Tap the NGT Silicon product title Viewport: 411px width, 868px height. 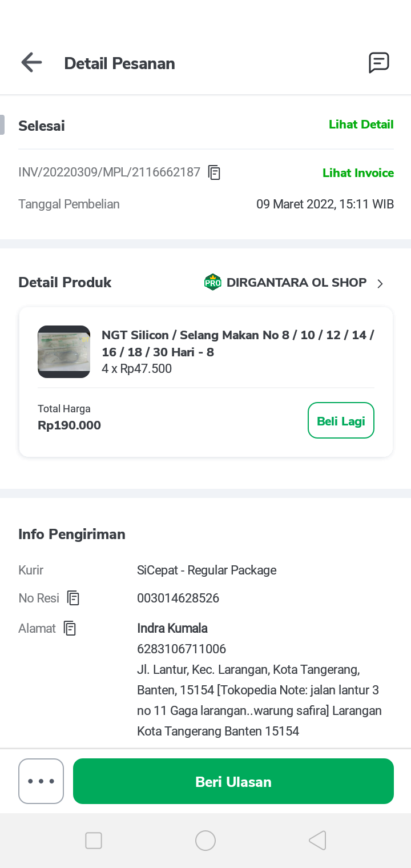(x=237, y=343)
